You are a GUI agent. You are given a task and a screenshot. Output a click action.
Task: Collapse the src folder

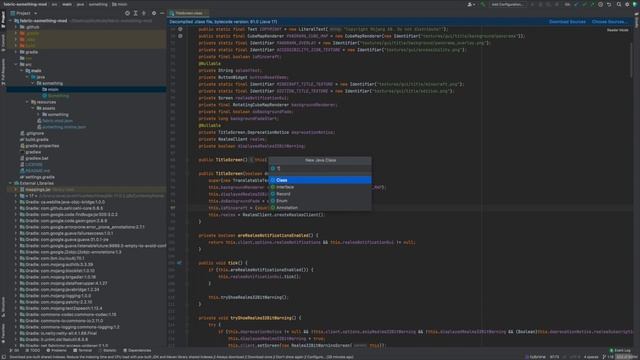[x=16, y=64]
